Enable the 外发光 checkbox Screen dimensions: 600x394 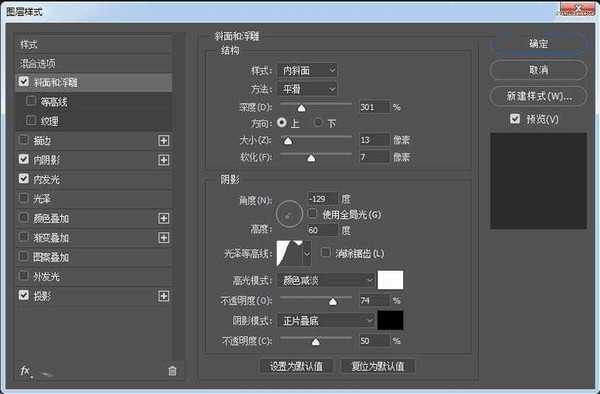coord(24,275)
